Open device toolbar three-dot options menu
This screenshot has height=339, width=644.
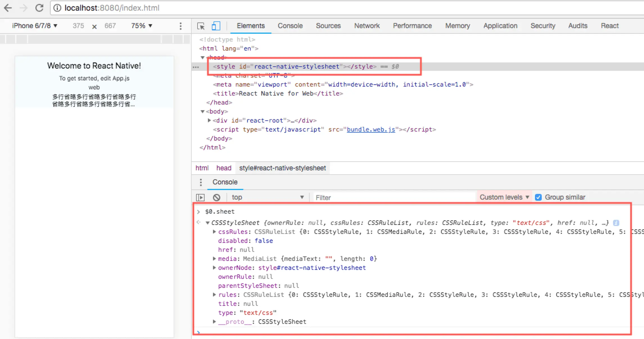click(180, 26)
